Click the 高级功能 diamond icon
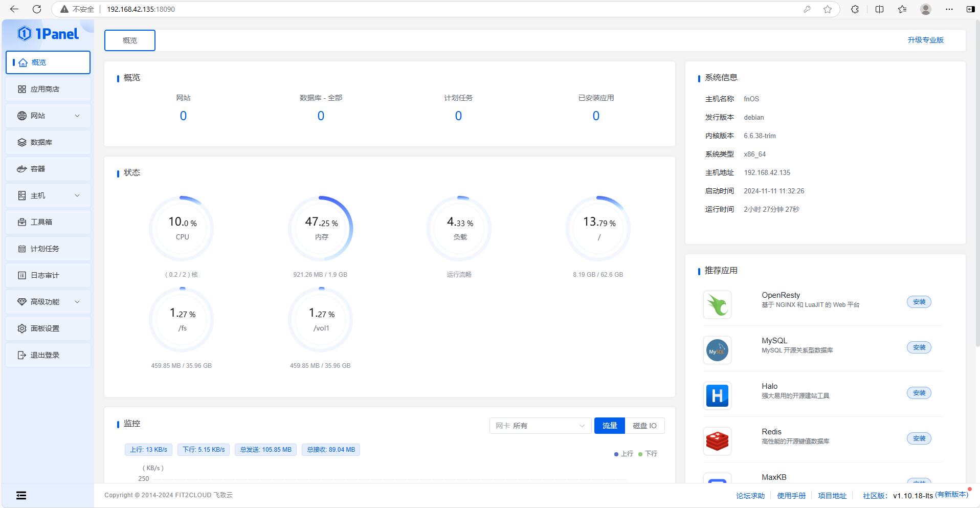 (x=22, y=302)
